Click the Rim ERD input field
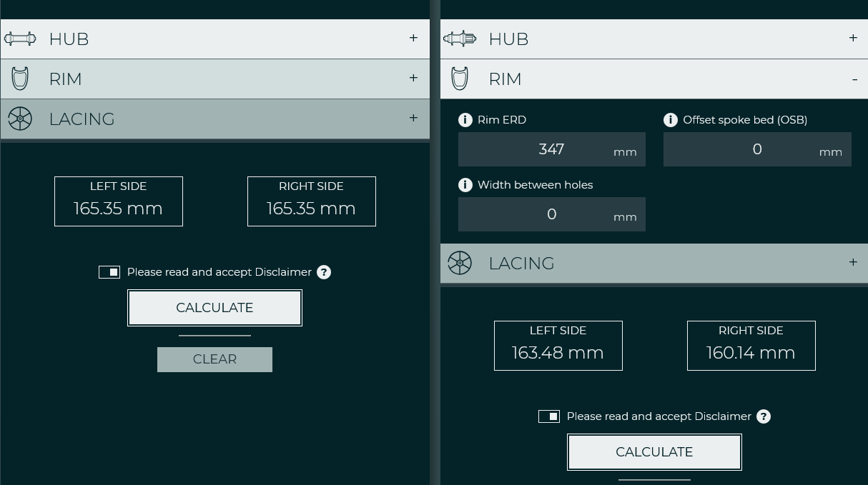 tap(552, 149)
